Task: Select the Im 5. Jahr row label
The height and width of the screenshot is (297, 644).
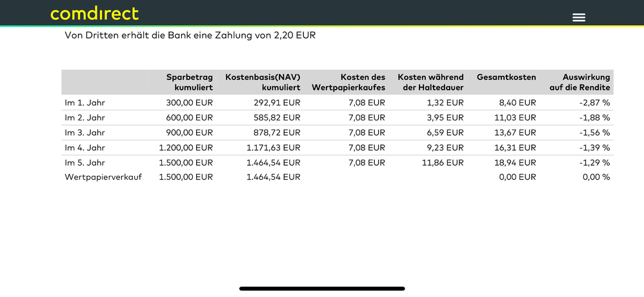Action: click(x=85, y=162)
